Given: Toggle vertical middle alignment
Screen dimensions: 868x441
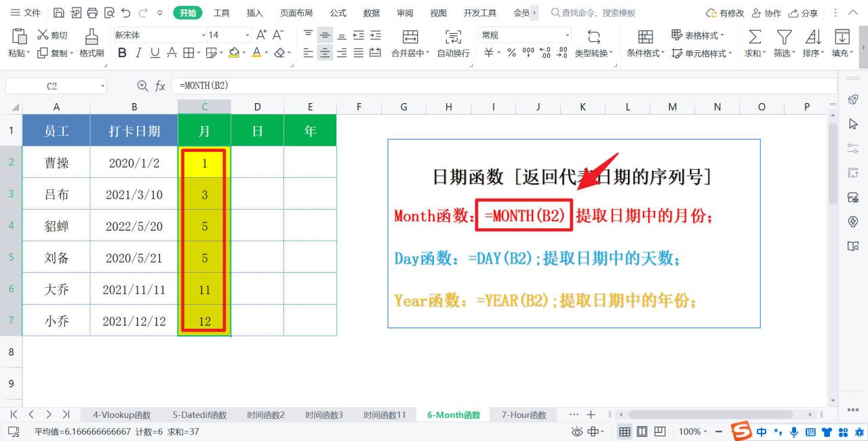Looking at the screenshot, I should point(325,35).
